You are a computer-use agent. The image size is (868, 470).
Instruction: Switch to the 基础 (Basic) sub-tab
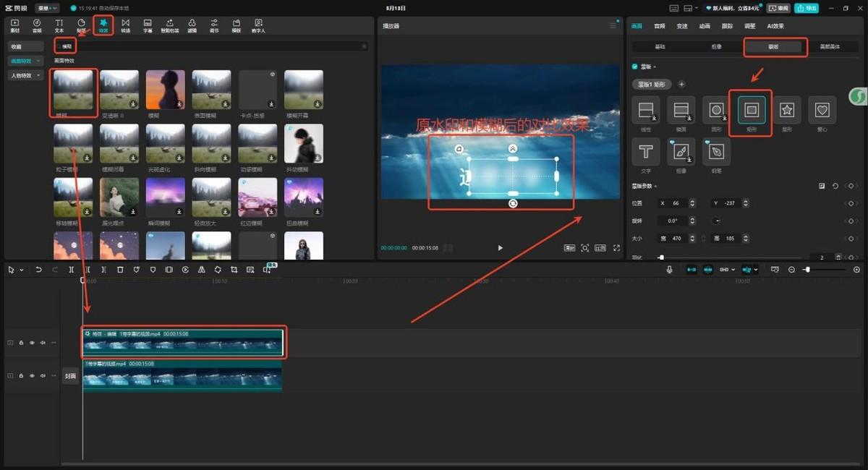coord(660,46)
